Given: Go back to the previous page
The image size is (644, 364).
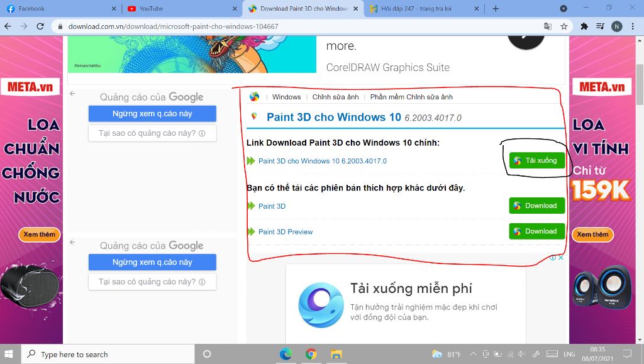Looking at the screenshot, I should point(8,26).
